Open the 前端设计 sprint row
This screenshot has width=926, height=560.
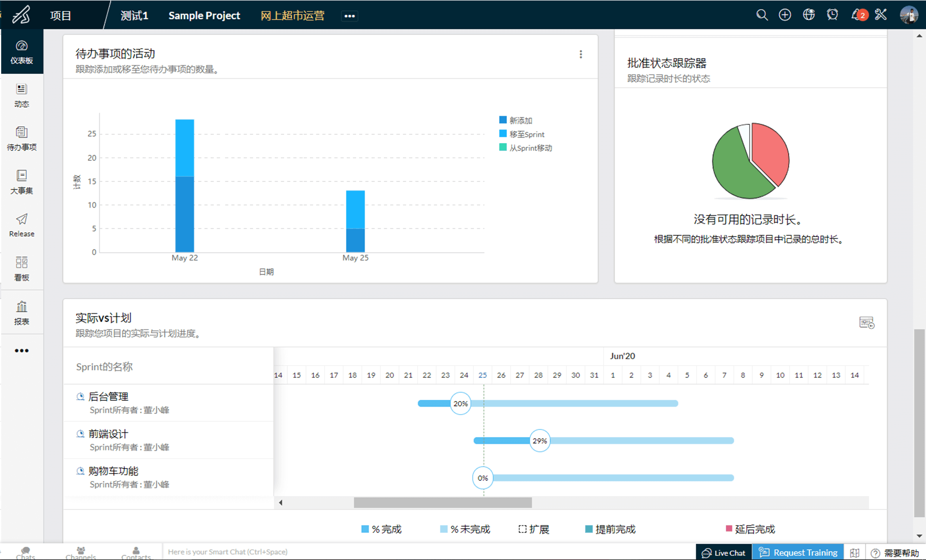(x=168, y=440)
